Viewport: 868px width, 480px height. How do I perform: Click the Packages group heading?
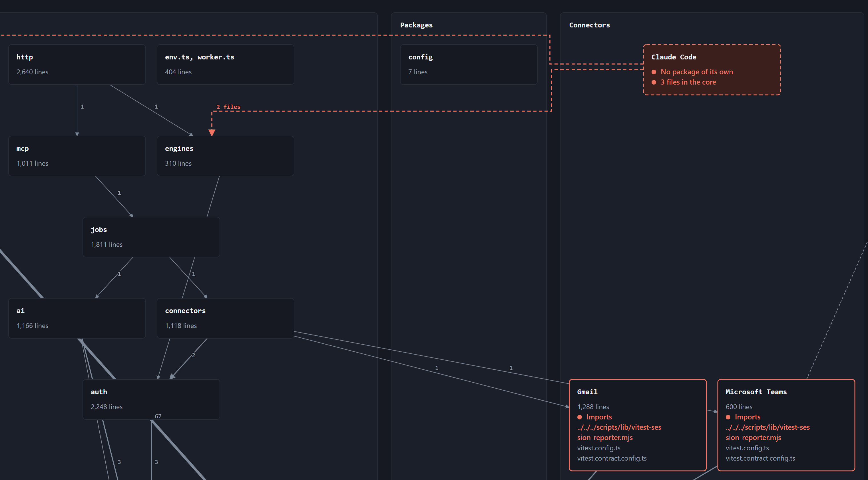[x=416, y=25]
